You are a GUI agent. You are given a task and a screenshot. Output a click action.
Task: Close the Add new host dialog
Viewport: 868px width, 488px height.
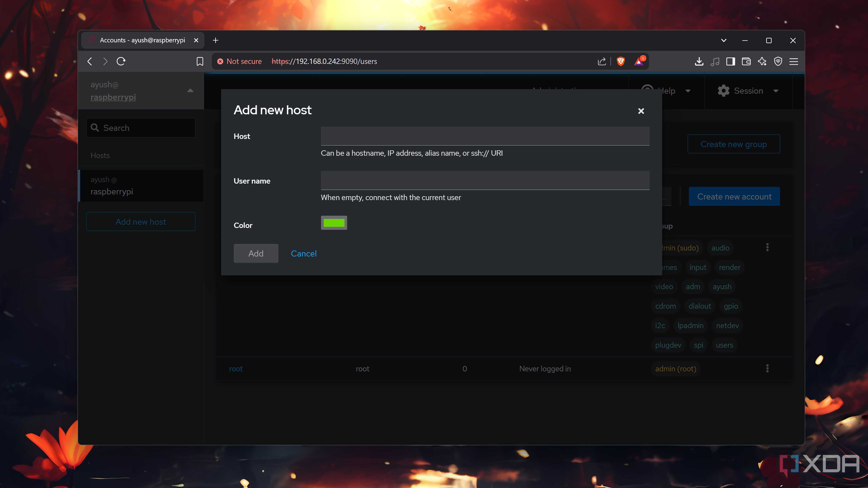641,111
